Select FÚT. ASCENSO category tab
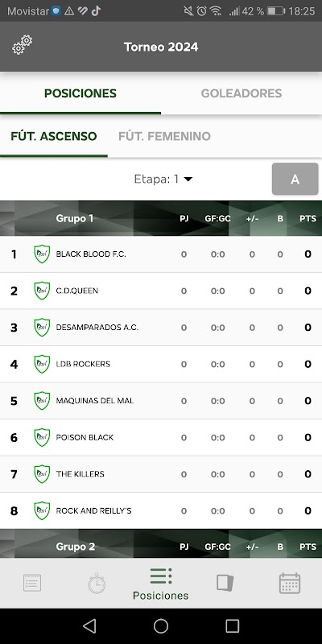This screenshot has height=644, width=322. coord(54,136)
